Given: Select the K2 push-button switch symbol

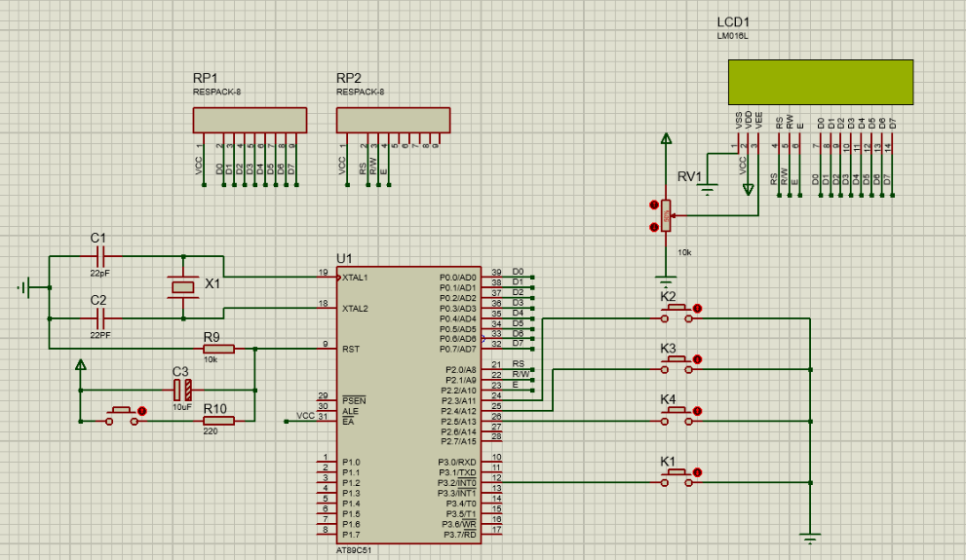Looking at the screenshot, I should [676, 314].
